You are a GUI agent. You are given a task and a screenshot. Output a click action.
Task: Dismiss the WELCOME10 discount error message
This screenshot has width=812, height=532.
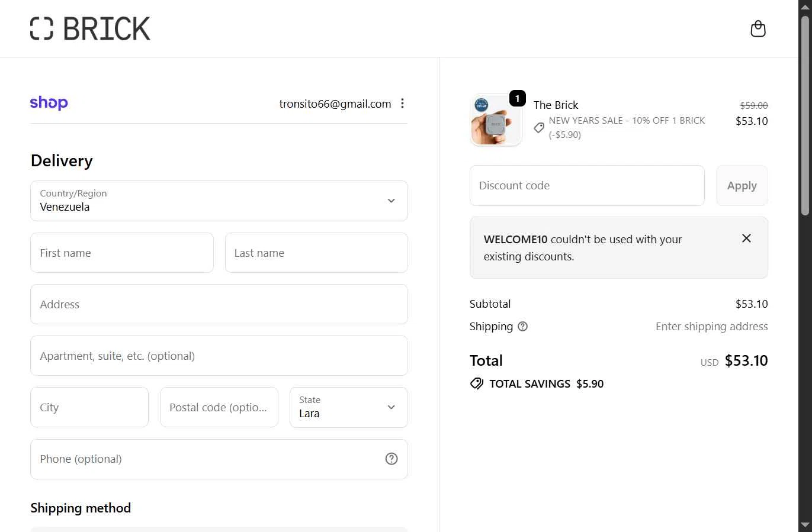746,238
